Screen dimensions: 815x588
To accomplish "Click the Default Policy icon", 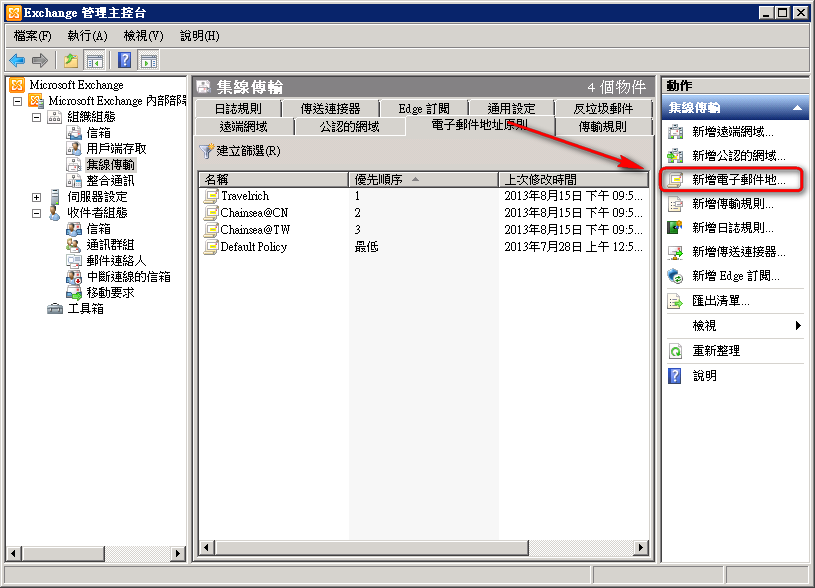I will pos(211,247).
